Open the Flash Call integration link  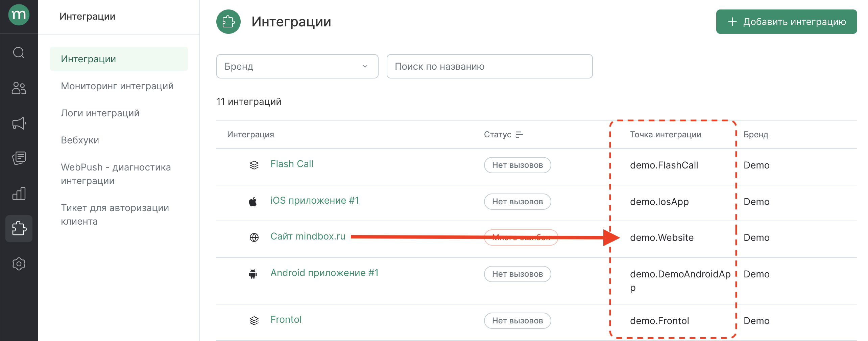pos(291,164)
